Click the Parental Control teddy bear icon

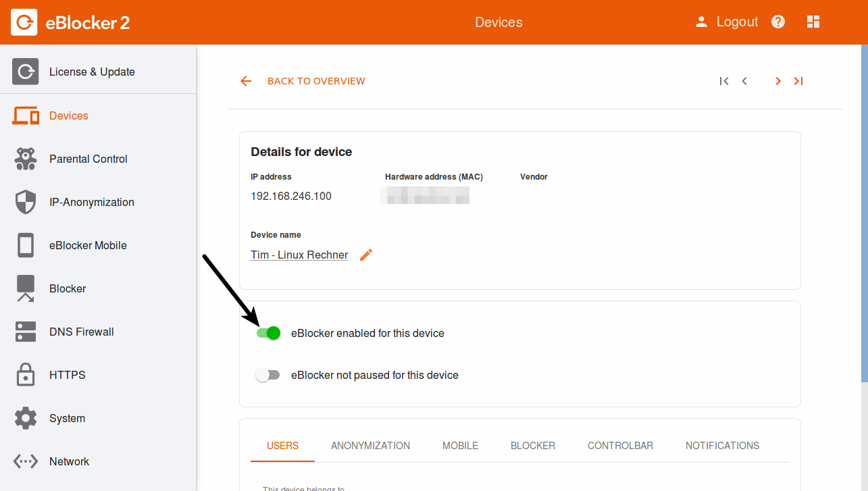tap(26, 159)
